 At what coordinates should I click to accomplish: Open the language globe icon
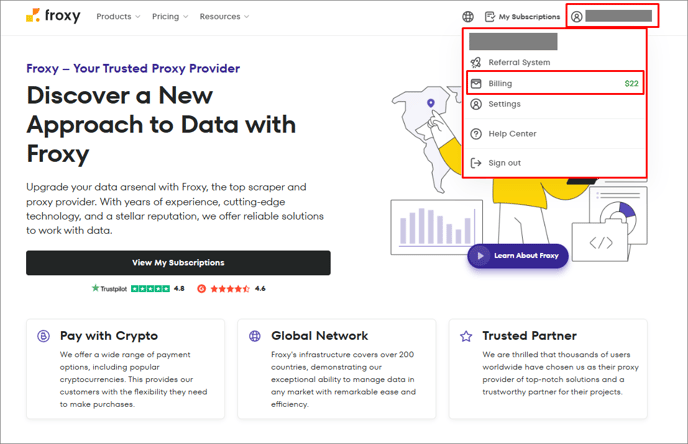[468, 17]
